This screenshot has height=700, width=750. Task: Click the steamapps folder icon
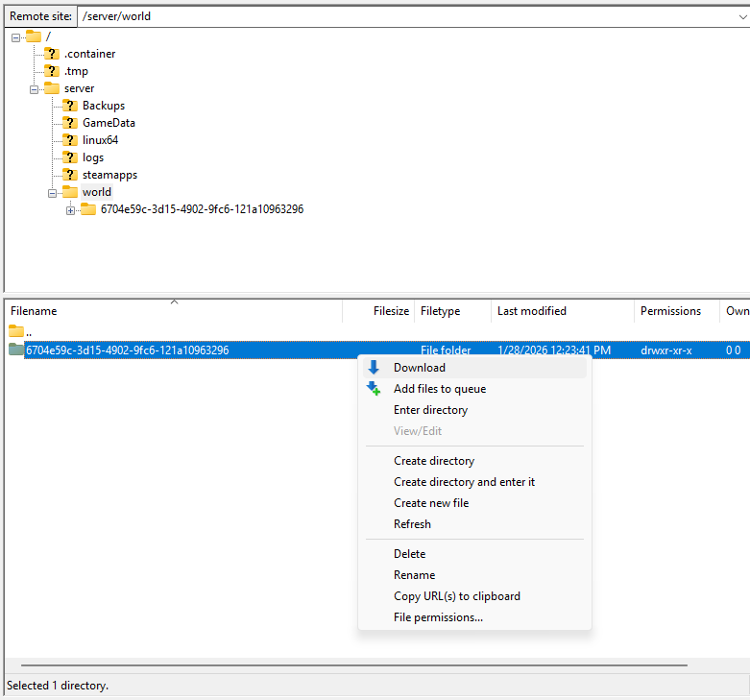pos(70,175)
